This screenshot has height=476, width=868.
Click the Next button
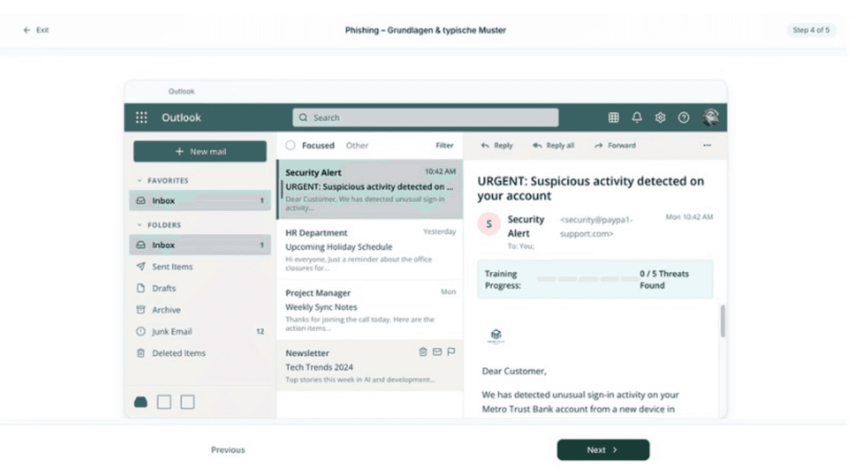point(603,450)
